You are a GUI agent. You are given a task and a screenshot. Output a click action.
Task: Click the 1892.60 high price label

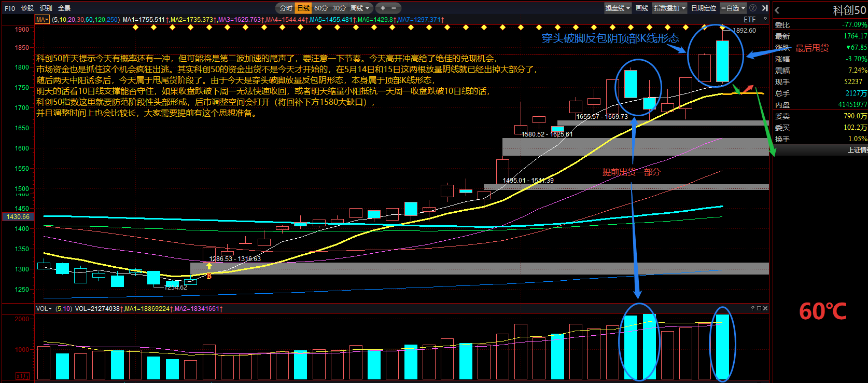[x=745, y=31]
